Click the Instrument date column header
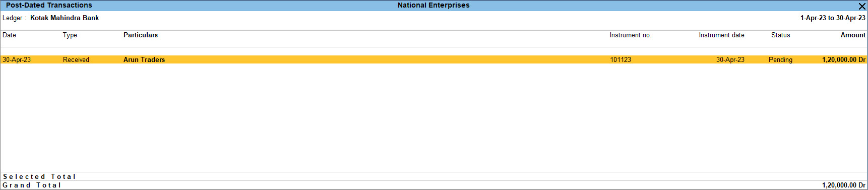Image resolution: width=868 pixels, height=190 pixels. [x=721, y=35]
